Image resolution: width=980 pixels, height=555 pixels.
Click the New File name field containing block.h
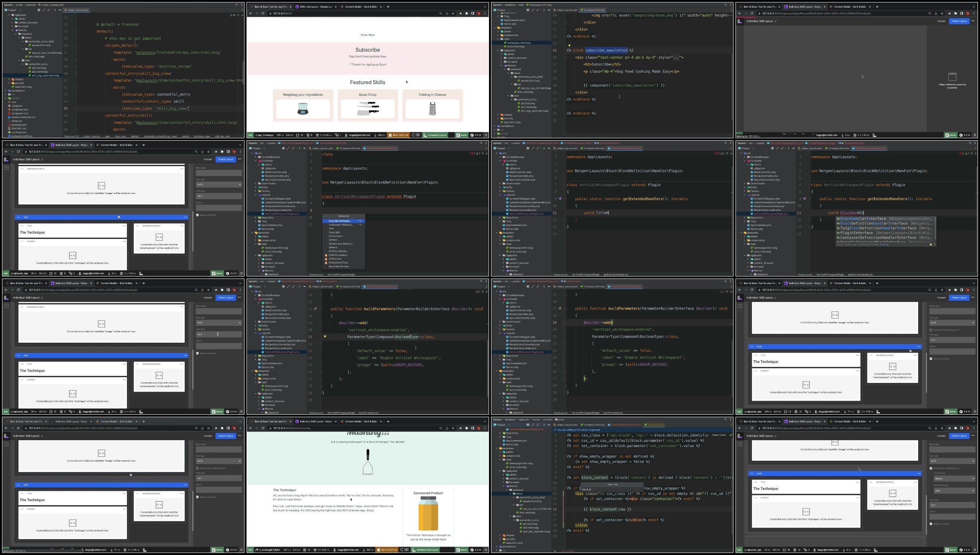click(x=612, y=489)
